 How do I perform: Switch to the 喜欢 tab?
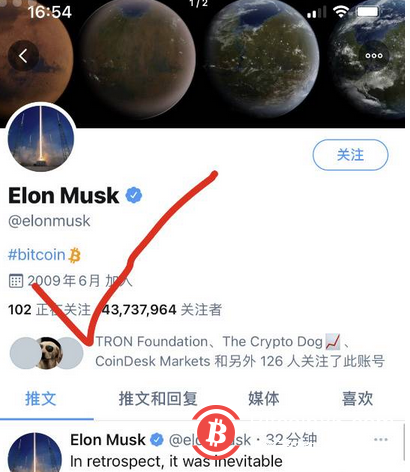[357, 399]
